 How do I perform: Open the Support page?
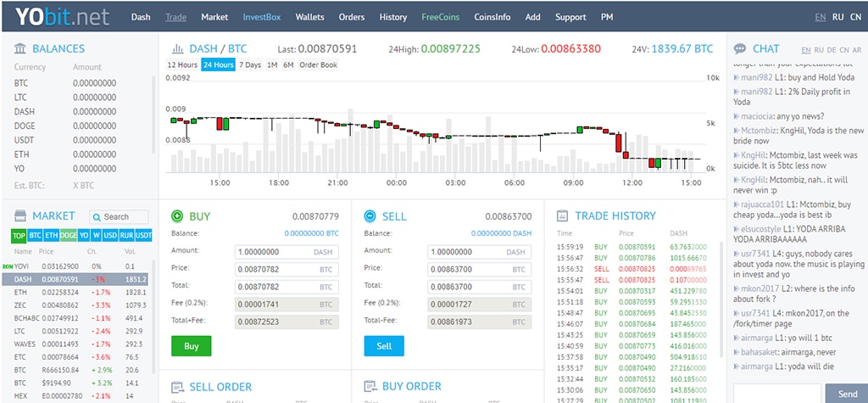point(570,17)
